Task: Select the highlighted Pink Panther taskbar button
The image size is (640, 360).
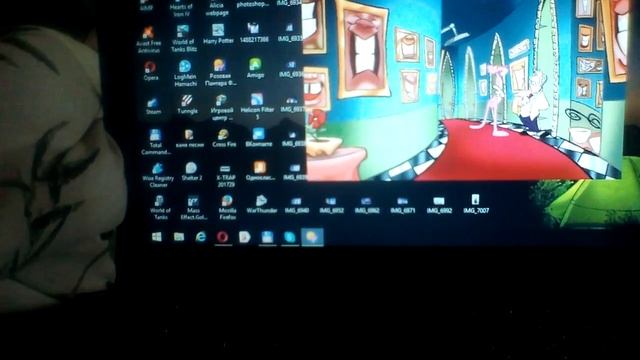Action: coord(312,237)
